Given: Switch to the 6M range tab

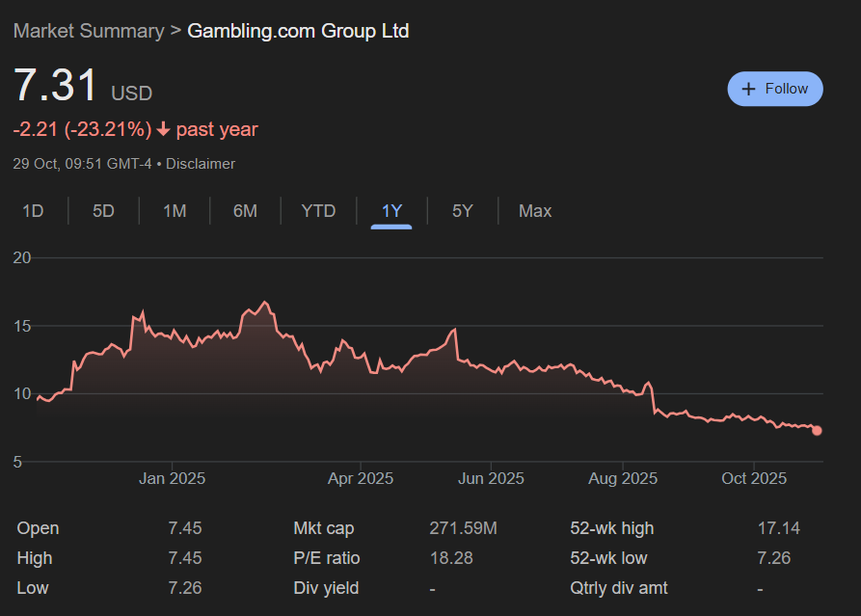Looking at the screenshot, I should point(245,211).
